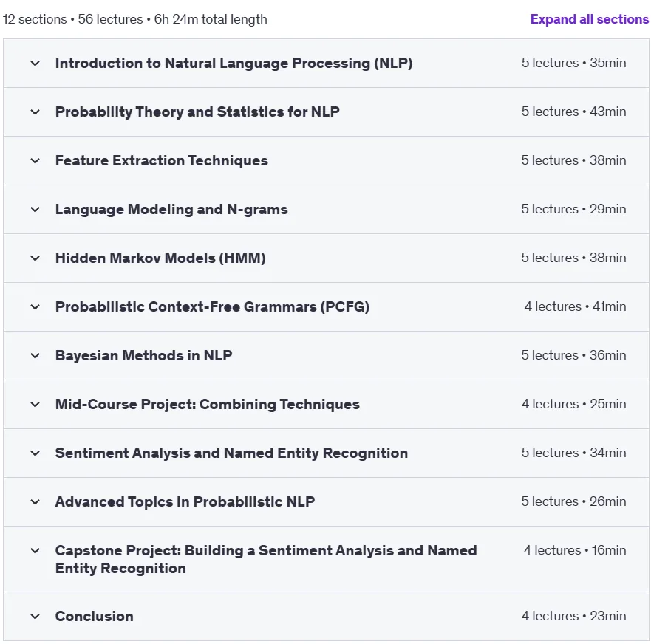Open Mid-Course Project section chevron
The image size is (651, 644).
pyautogui.click(x=35, y=405)
